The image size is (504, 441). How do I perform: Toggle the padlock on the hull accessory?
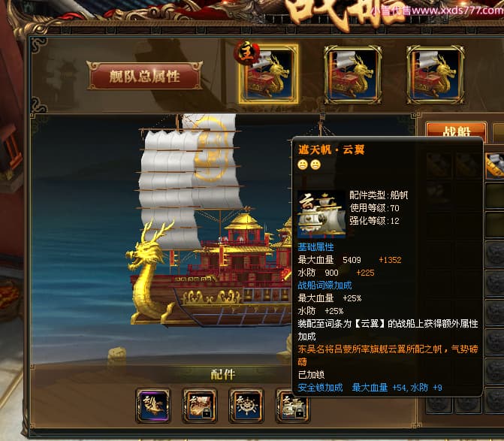pyautogui.click(x=207, y=412)
